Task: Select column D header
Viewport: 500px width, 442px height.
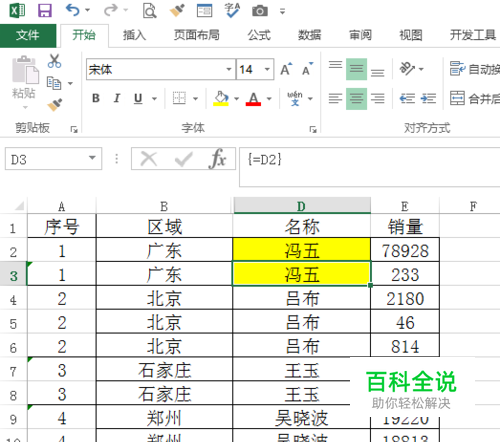Action: pos(302,206)
